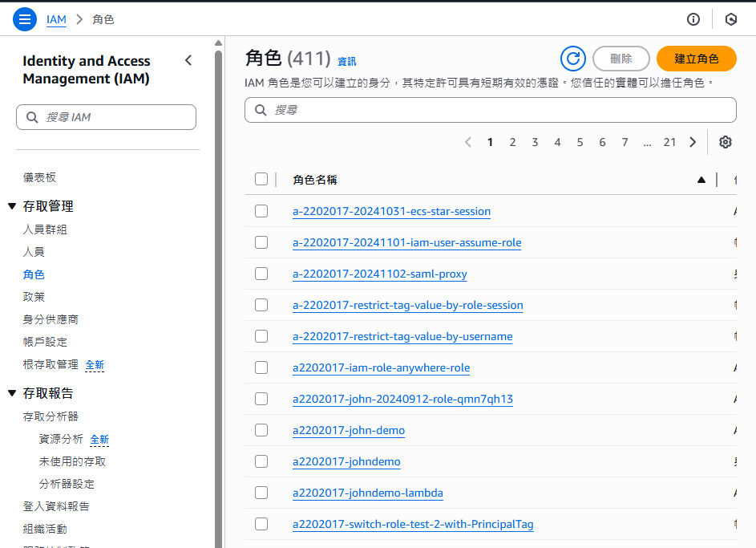Open 未使用的存取 in sidebar
756x548 pixels.
coord(72,461)
